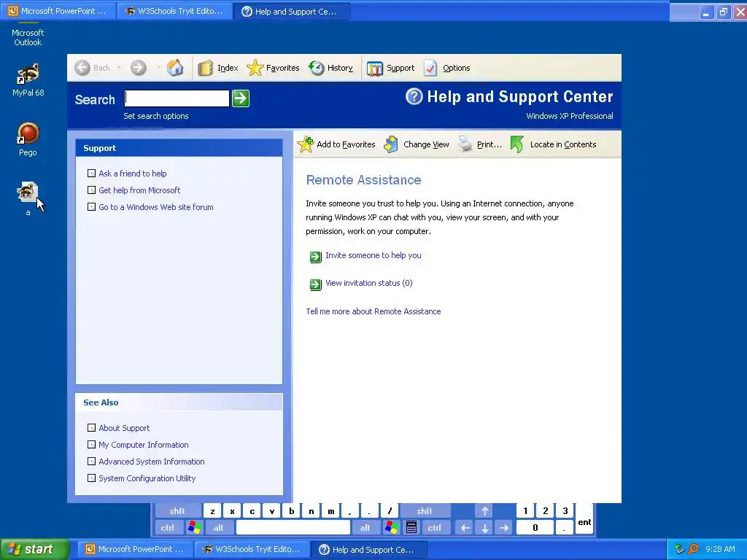Click the first system tray icon left of the magnifier
Screen dimensions: 747x560
[x=679, y=549]
